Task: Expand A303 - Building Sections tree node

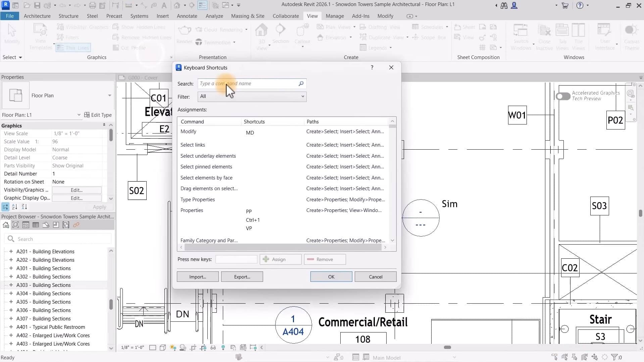Action: (11, 285)
